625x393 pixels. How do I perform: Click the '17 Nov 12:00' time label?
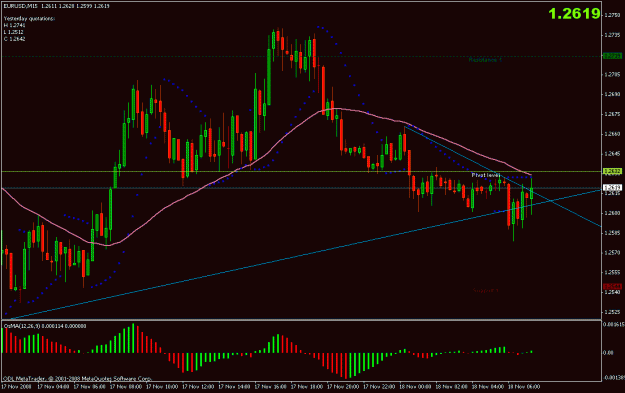tap(198, 386)
